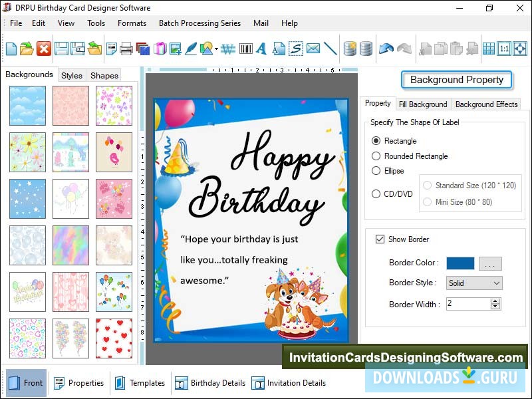Expand the shape tool dropdown arrow
This screenshot has height=399, width=532.
[215, 49]
